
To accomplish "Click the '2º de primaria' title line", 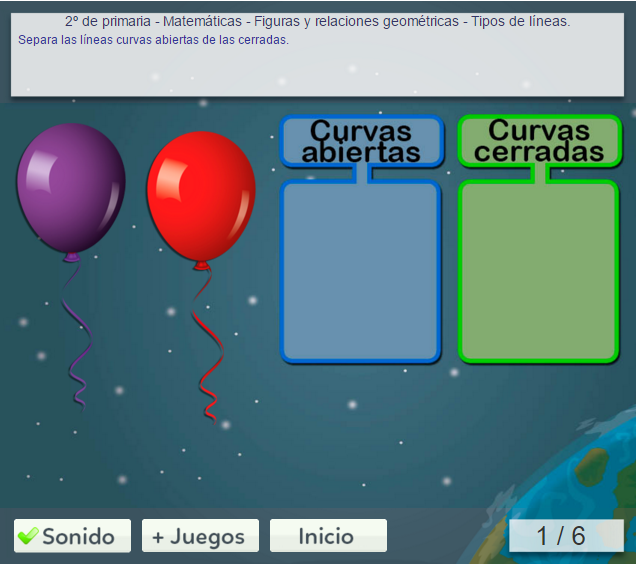I will coord(317,21).
